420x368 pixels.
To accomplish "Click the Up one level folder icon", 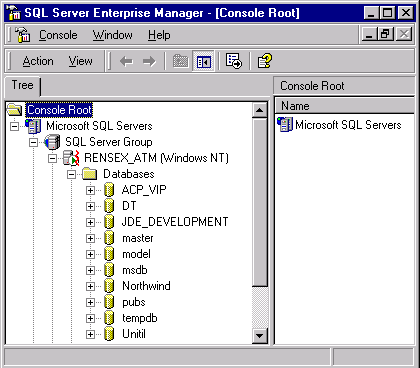I will pos(181,61).
